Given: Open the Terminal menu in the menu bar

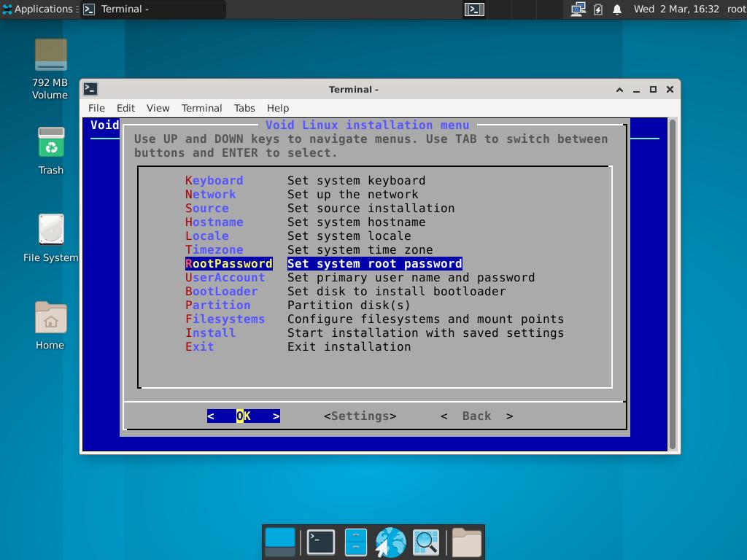Looking at the screenshot, I should (x=201, y=108).
